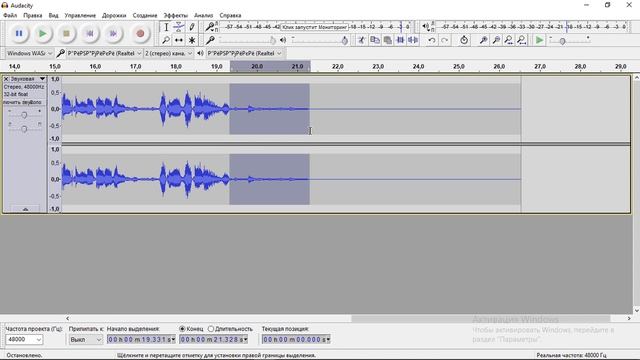Select the Envelope tool
The image size is (640, 360).
(178, 27)
